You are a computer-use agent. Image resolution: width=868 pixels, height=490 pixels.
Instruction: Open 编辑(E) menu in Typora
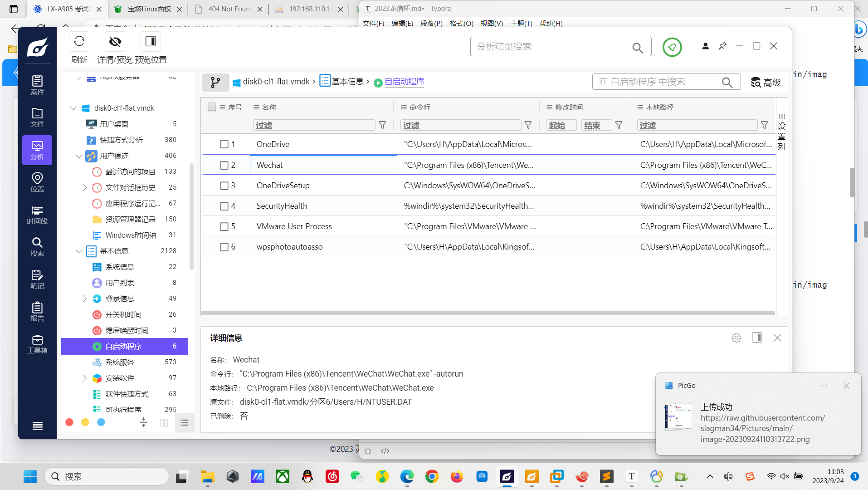pyautogui.click(x=402, y=23)
